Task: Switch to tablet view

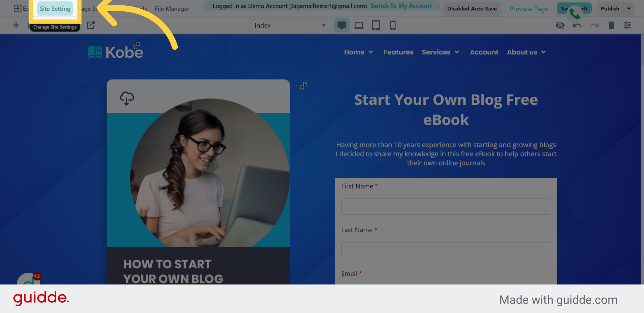Action: click(376, 25)
